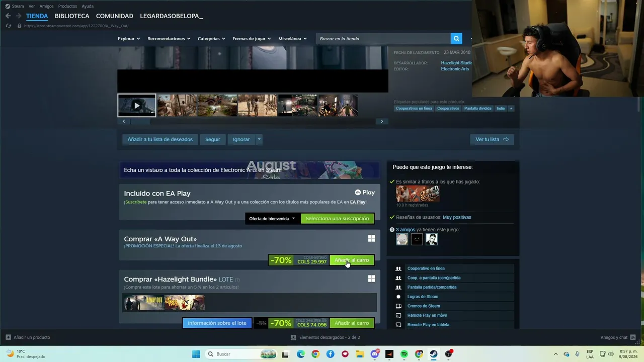
Task: Click the plus icon beside Añadir un producto
Action: point(8,337)
